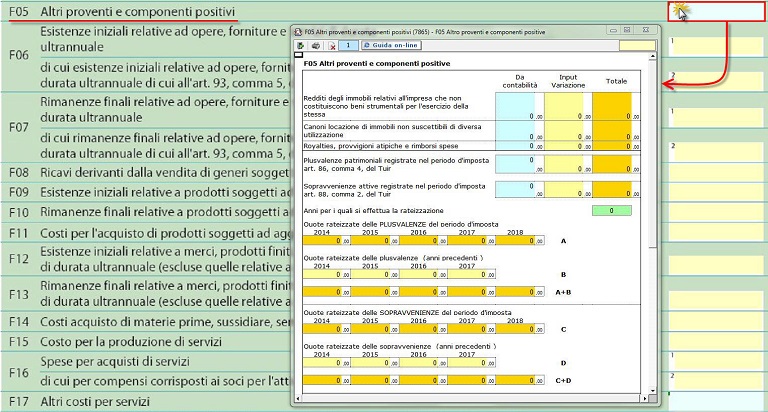Screen dimensions: 768x412
Task: Click the F14 value field in background form
Action: pyautogui.click(x=716, y=322)
